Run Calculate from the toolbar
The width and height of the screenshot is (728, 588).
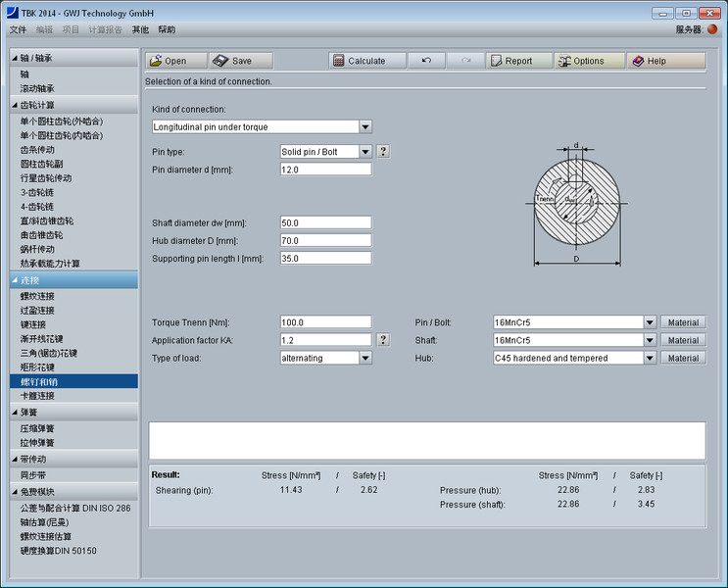[366, 61]
